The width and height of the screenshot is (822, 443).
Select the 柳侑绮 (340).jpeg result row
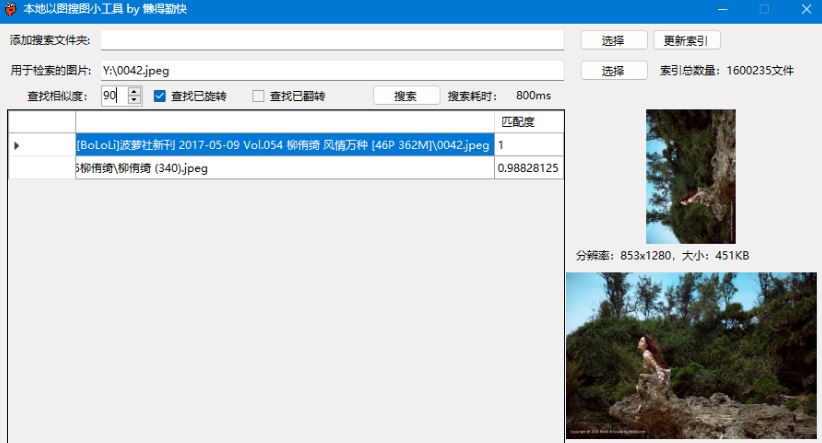(284, 168)
